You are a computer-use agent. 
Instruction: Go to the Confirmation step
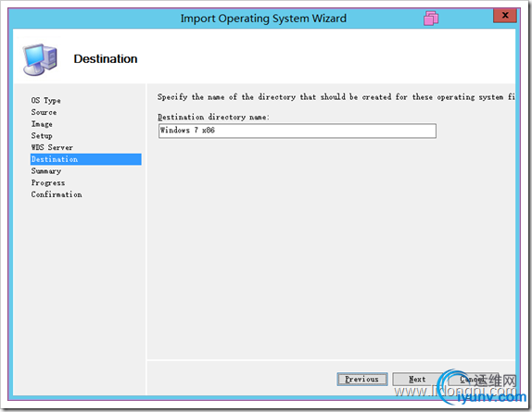click(x=57, y=194)
